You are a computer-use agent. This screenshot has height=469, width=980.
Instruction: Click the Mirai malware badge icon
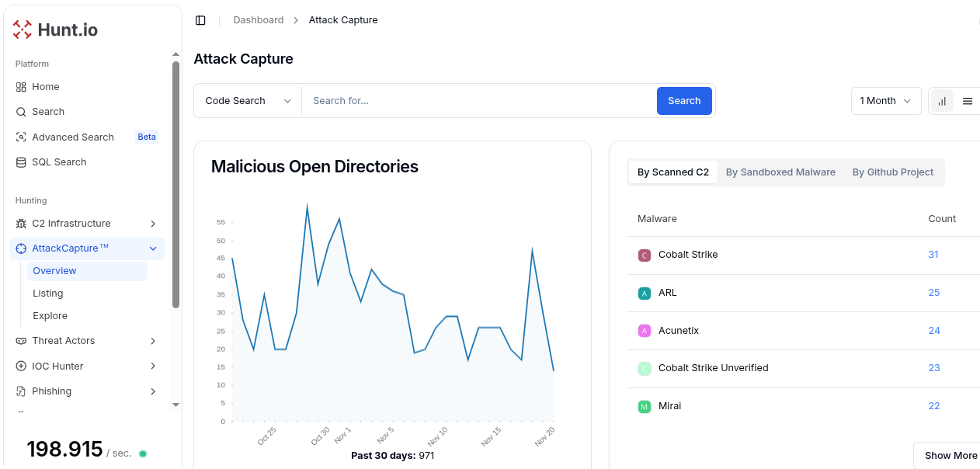pyautogui.click(x=644, y=406)
